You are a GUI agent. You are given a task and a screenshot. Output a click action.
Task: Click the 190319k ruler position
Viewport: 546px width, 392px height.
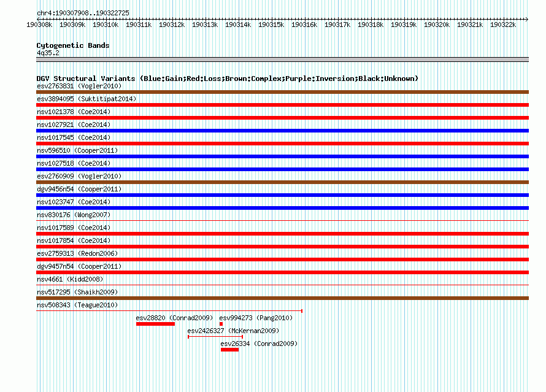click(404, 25)
